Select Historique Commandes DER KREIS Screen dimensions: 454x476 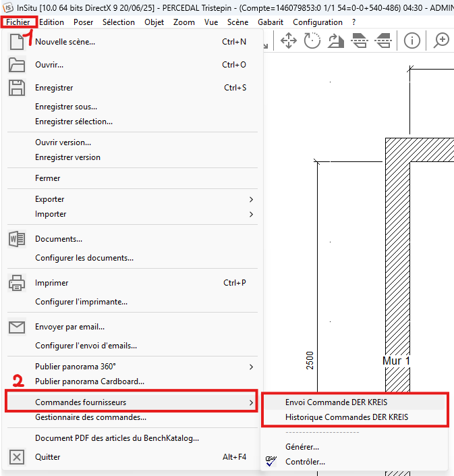pyautogui.click(x=346, y=417)
